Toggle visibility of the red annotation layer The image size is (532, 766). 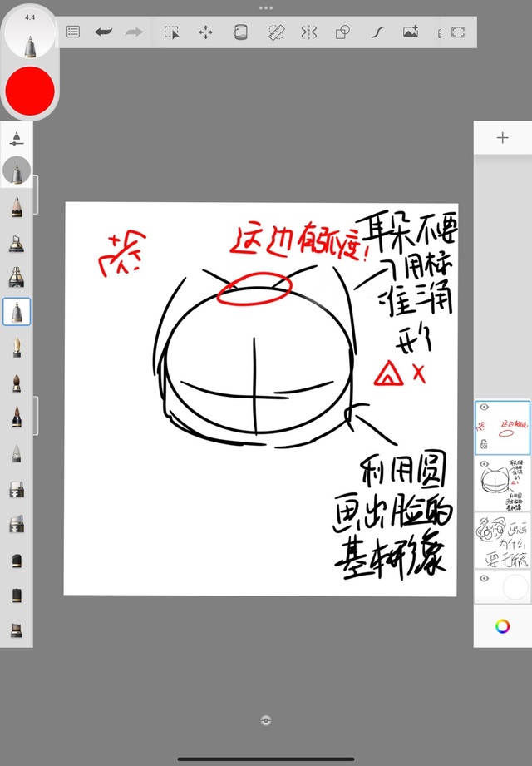(x=484, y=408)
